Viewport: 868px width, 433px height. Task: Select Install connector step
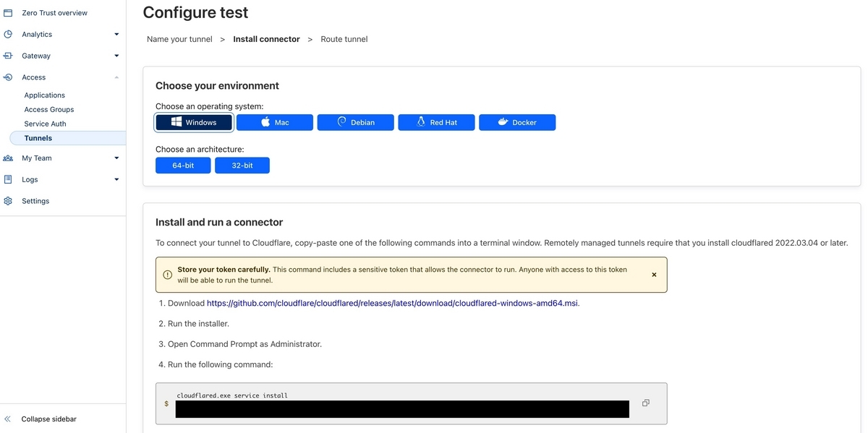point(266,39)
